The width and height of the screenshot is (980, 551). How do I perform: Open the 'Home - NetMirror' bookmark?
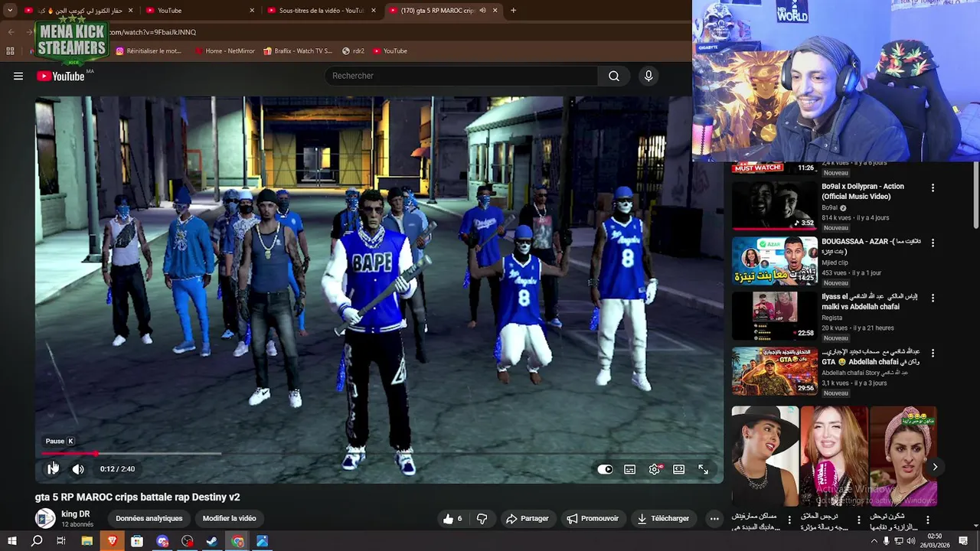click(x=224, y=51)
